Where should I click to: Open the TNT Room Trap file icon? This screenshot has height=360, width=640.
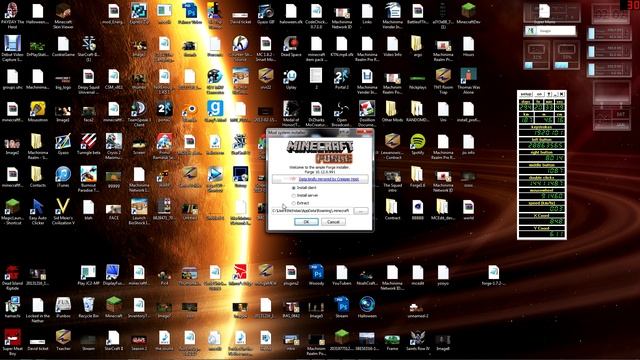tap(442, 81)
